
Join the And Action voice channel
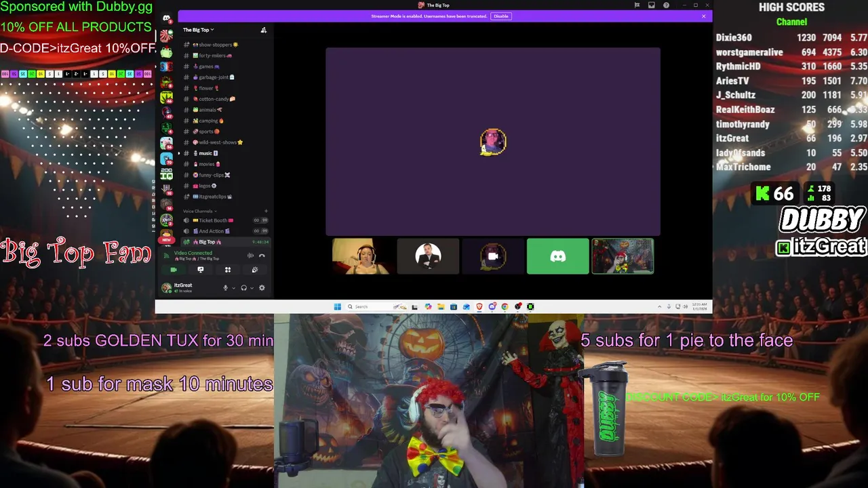point(225,231)
